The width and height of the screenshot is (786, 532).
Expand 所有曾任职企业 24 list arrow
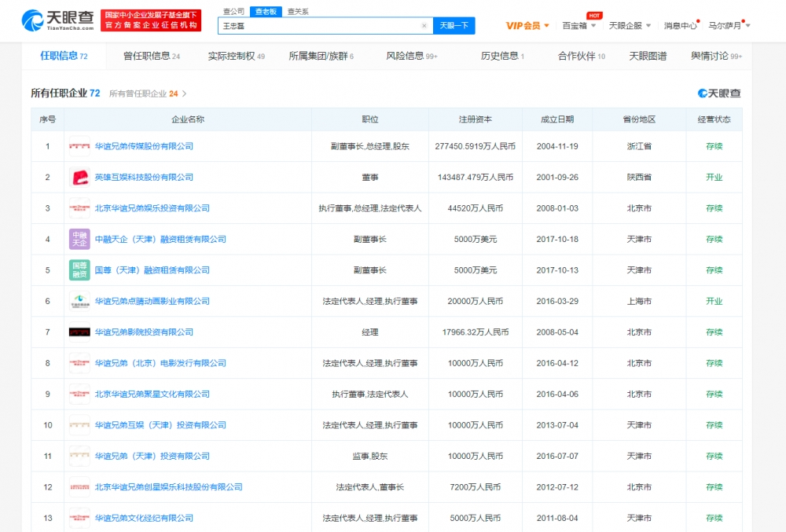[x=185, y=94]
